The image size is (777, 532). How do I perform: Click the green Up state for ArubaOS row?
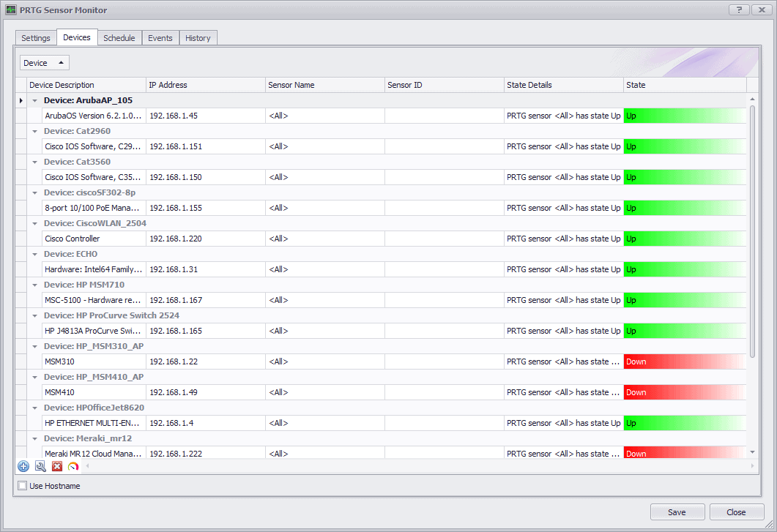click(685, 116)
